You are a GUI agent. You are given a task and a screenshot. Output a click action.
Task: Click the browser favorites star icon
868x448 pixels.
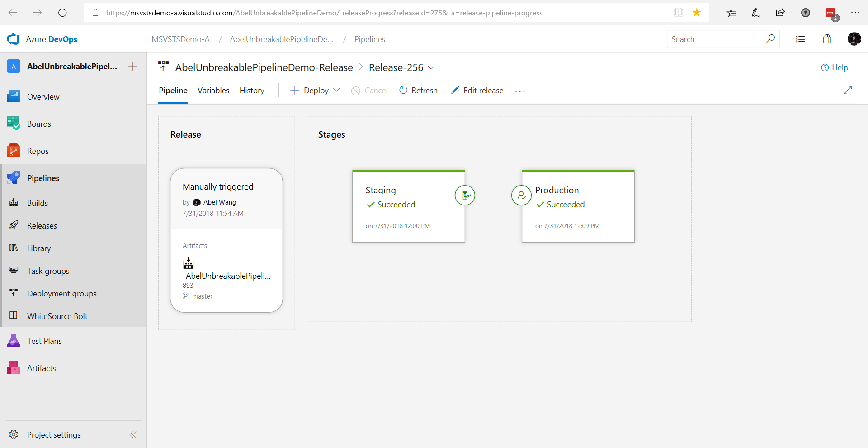point(697,13)
